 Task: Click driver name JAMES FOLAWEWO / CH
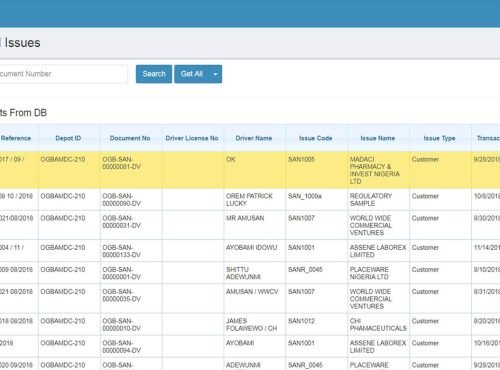tap(251, 324)
